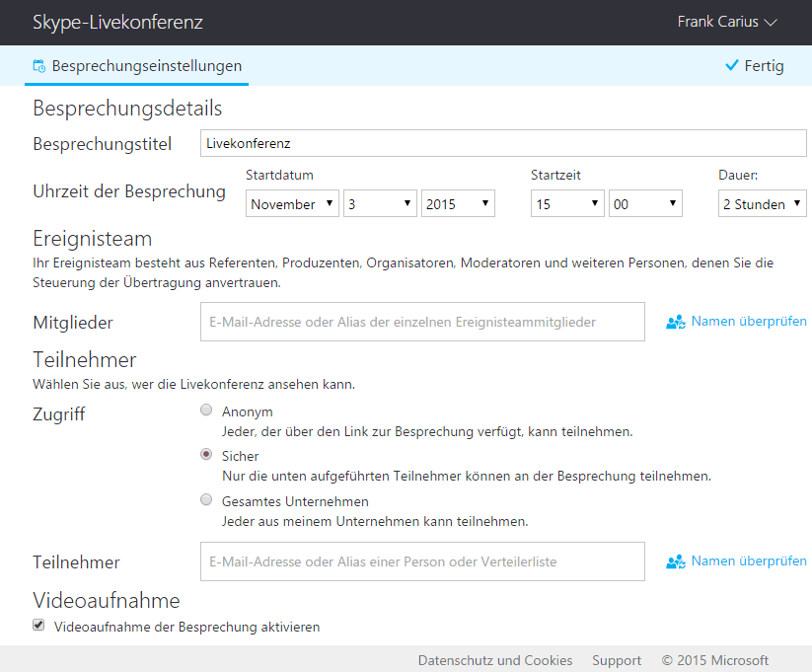Toggle Videoaufnahme der Besprechung aktivieren checkbox
812x672 pixels.
click(38, 625)
